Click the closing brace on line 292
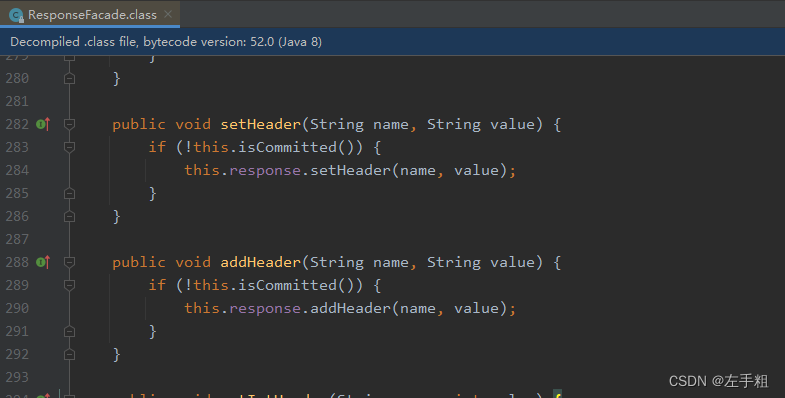The height and width of the screenshot is (398, 785). point(117,355)
